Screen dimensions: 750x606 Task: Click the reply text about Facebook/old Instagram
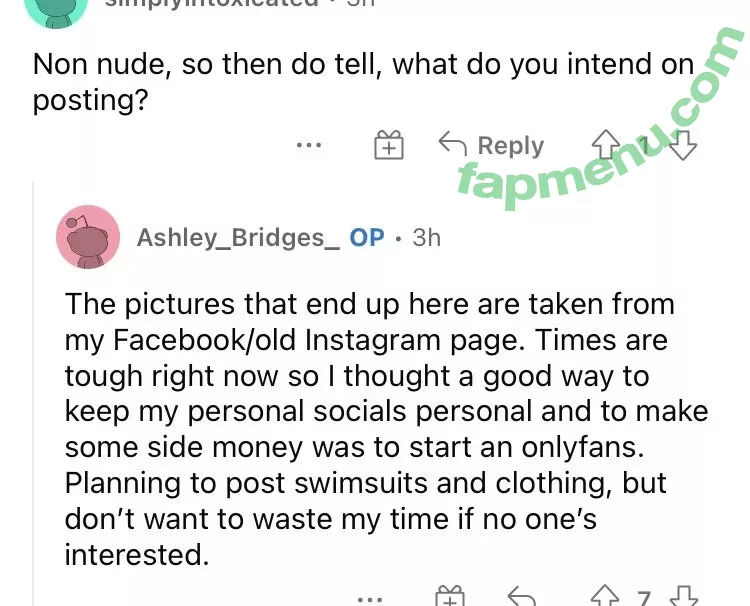coord(386,429)
